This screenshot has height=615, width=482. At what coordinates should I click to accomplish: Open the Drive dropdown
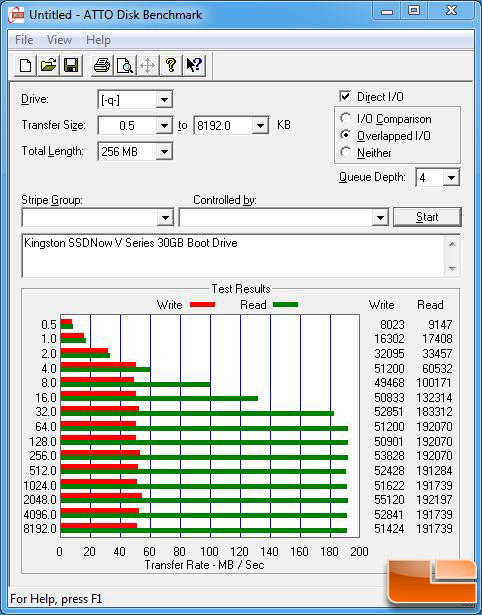pos(164,100)
